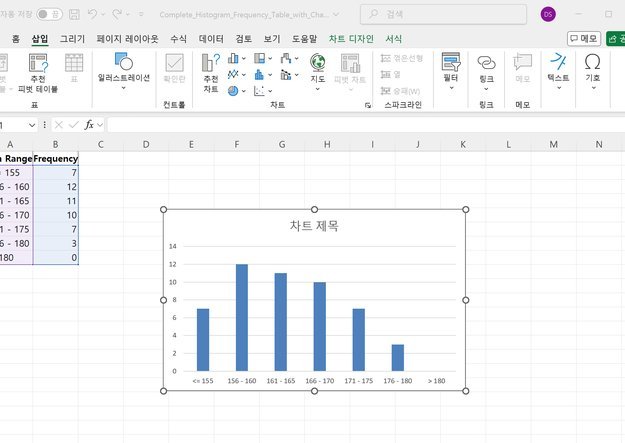The width and height of the screenshot is (625, 443).
Task: Expand the Name Box dropdown arrow
Action: pyautogui.click(x=32, y=125)
